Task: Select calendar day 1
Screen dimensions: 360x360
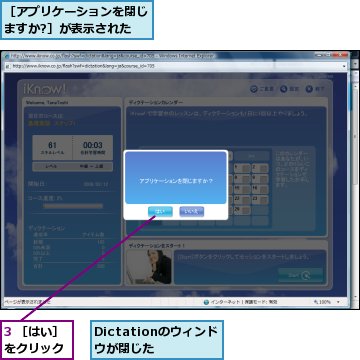Action: tap(242, 168)
